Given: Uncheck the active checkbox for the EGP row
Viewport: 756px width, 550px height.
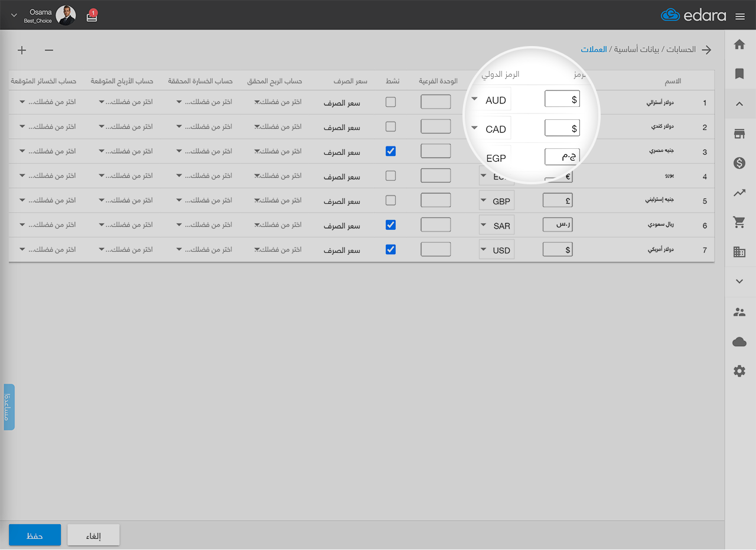Looking at the screenshot, I should click(390, 151).
